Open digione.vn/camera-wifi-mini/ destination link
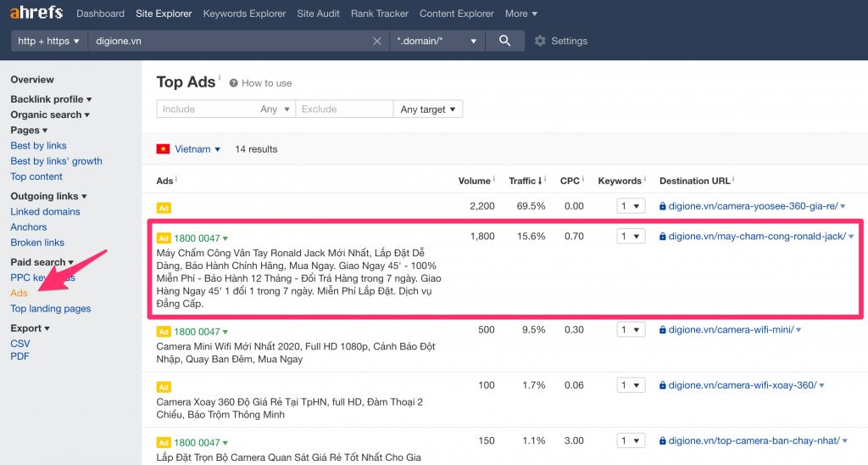868x465 pixels. [x=732, y=330]
